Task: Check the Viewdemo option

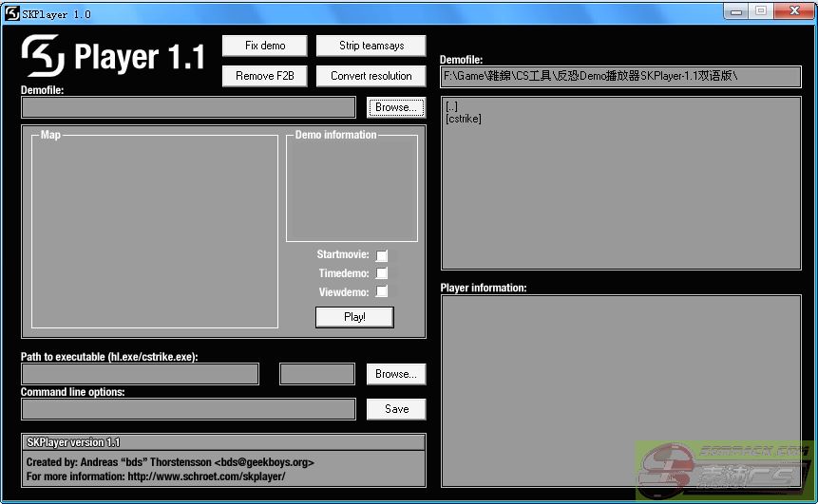Action: [x=382, y=291]
